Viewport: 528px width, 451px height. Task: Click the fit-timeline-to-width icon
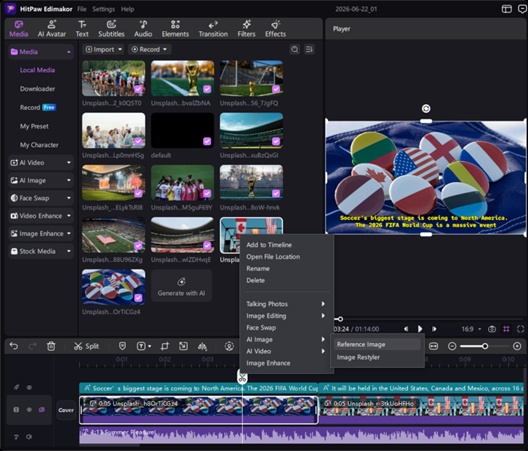433,346
